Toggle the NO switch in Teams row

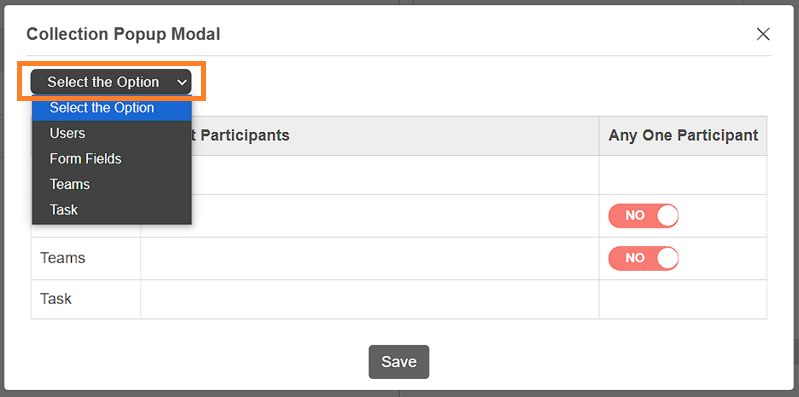[644, 258]
